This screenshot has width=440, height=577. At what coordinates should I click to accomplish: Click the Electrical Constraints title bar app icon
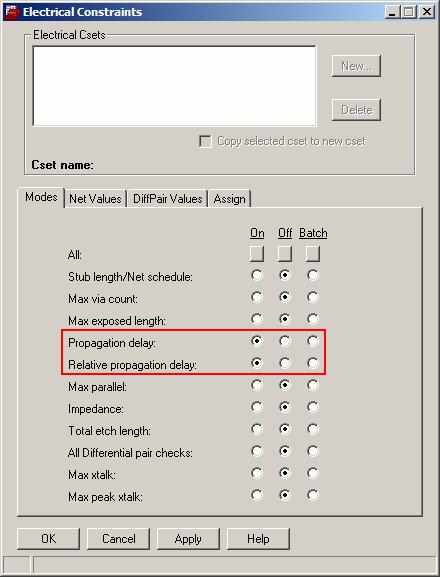pos(12,12)
